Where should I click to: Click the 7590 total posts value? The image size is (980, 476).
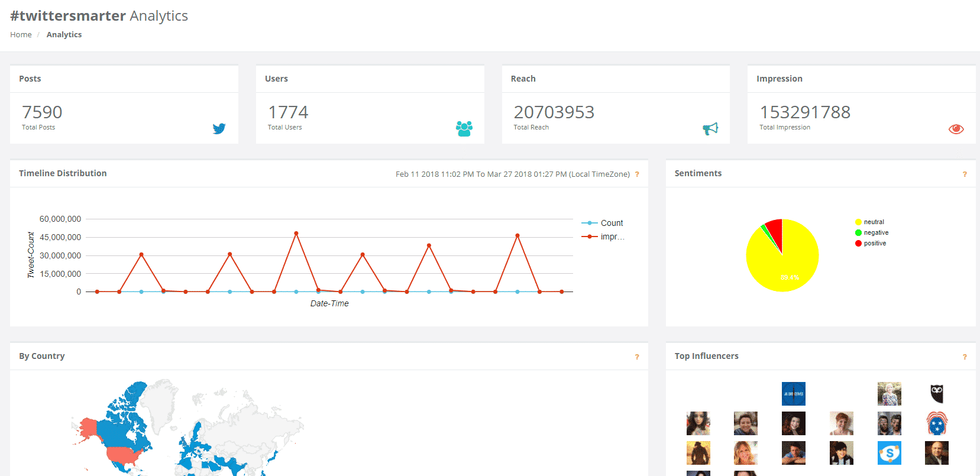coord(42,112)
